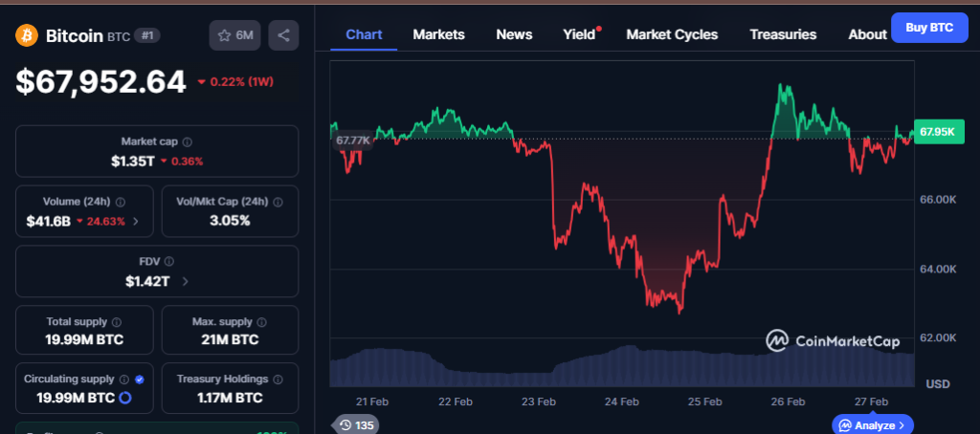
Task: Open the Yield tab
Action: (x=579, y=34)
